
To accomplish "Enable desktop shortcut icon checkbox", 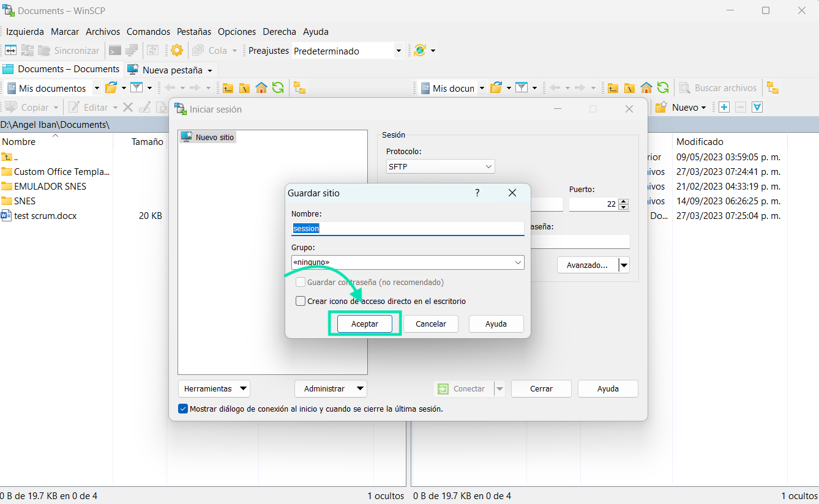I will [x=301, y=301].
